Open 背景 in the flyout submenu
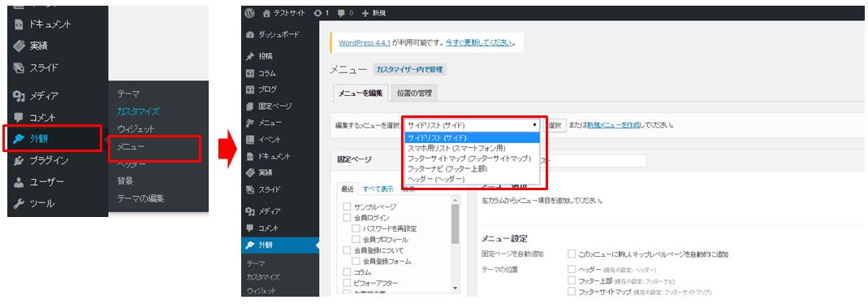 click(124, 181)
